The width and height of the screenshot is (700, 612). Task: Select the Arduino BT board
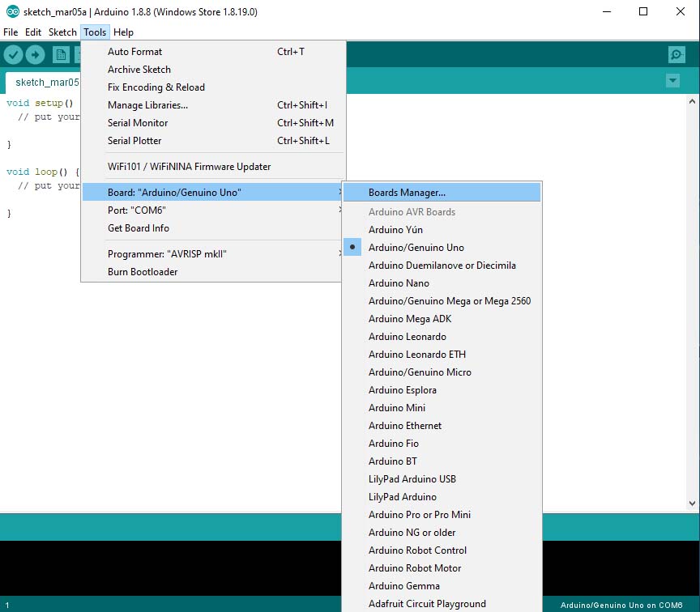pos(442,461)
